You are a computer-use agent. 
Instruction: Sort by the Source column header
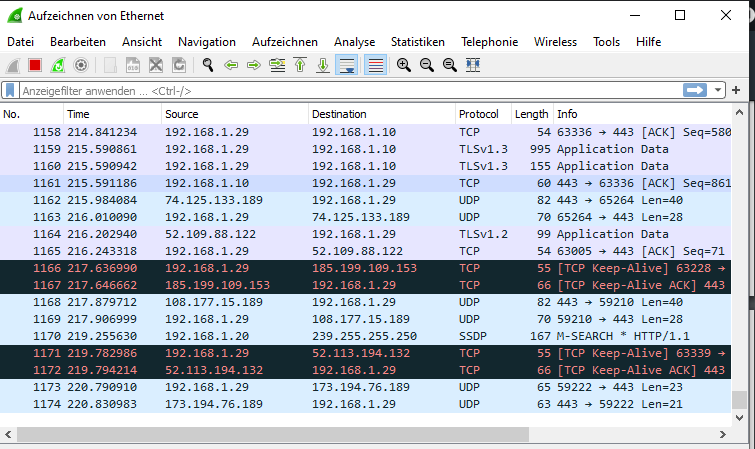click(235, 114)
